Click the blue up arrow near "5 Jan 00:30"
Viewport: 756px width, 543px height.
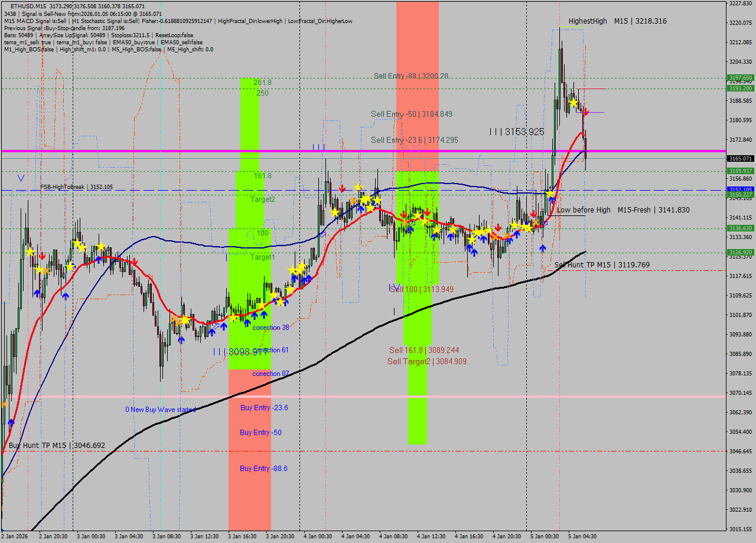pos(543,248)
